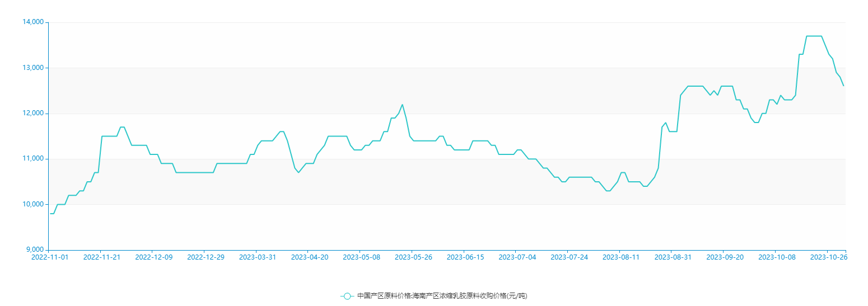
Task: Select the 2023-03-31 date label
Action: [258, 257]
